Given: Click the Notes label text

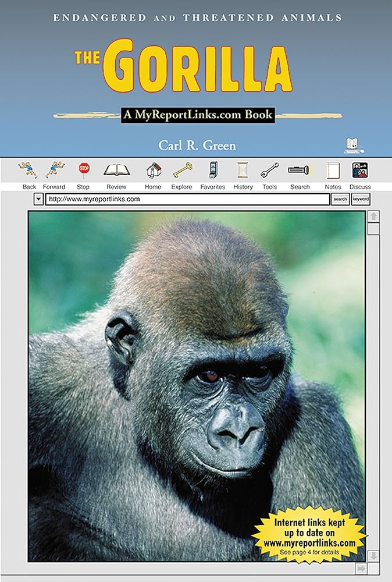Looking at the screenshot, I should click(333, 187).
